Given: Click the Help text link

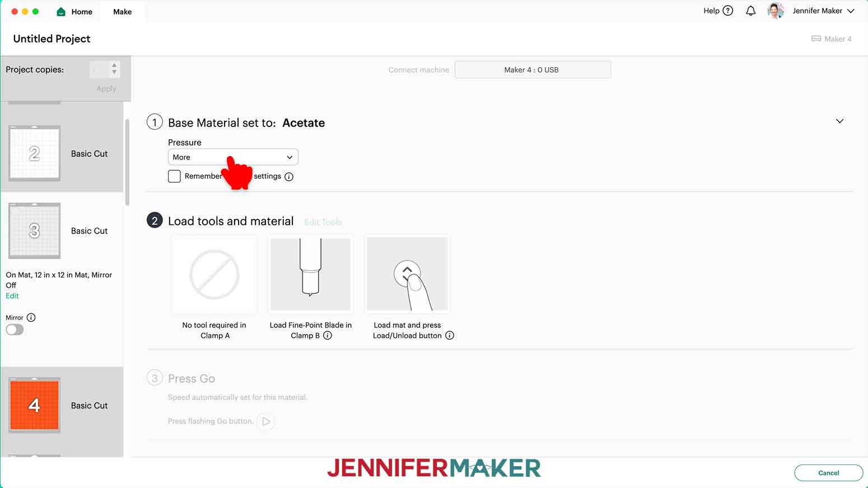Looking at the screenshot, I should pos(711,11).
